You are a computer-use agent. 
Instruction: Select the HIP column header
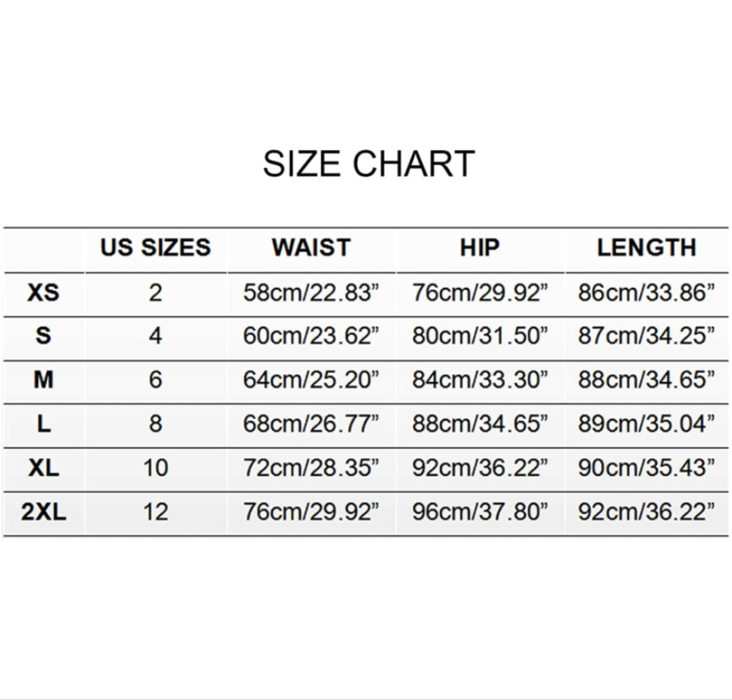[480, 248]
